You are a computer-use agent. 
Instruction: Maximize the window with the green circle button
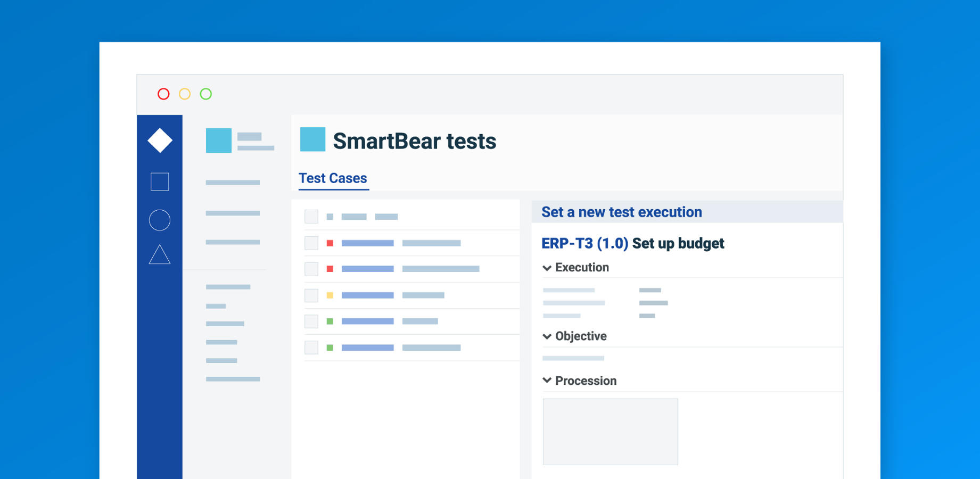click(206, 94)
